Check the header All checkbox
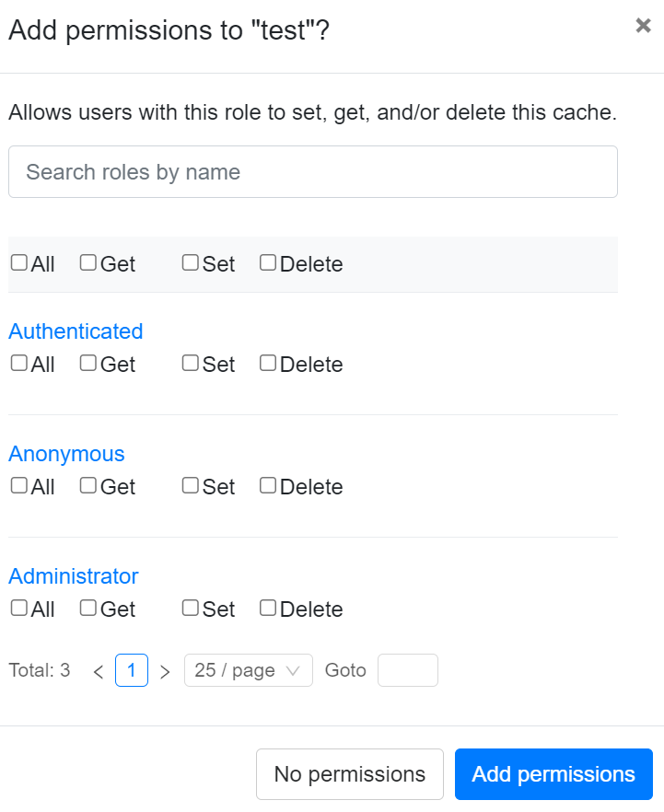This screenshot has width=664, height=812. (19, 263)
